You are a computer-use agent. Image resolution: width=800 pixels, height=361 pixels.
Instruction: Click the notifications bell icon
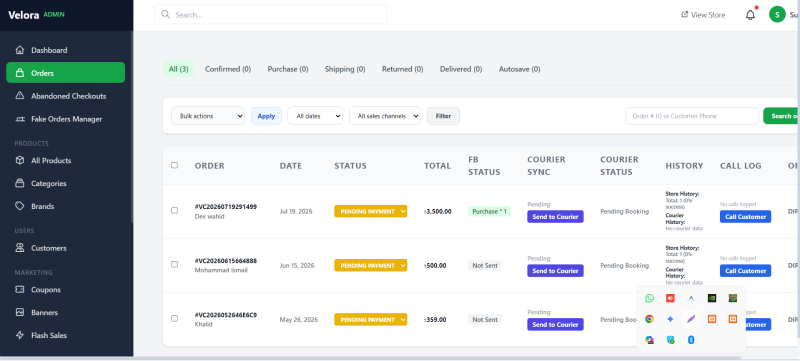[750, 15]
